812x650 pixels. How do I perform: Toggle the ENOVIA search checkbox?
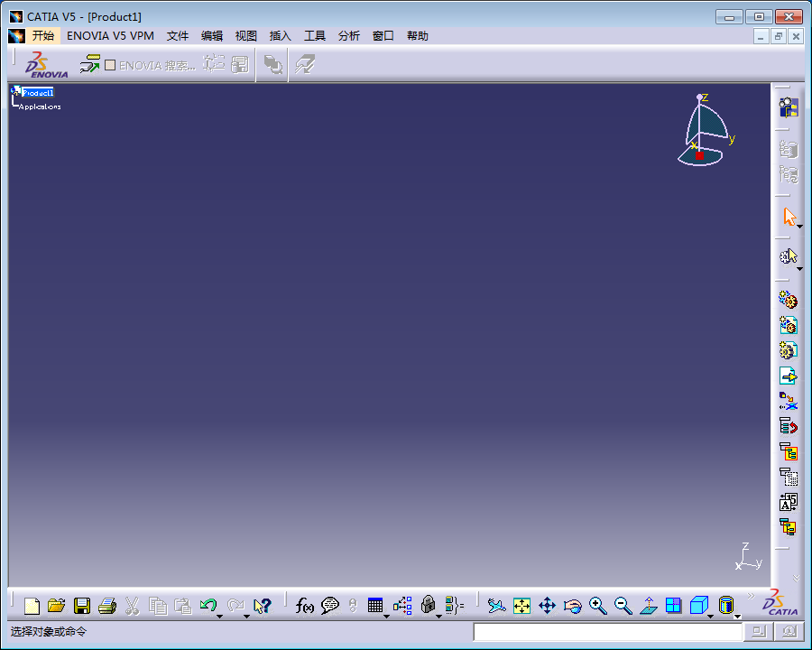110,65
